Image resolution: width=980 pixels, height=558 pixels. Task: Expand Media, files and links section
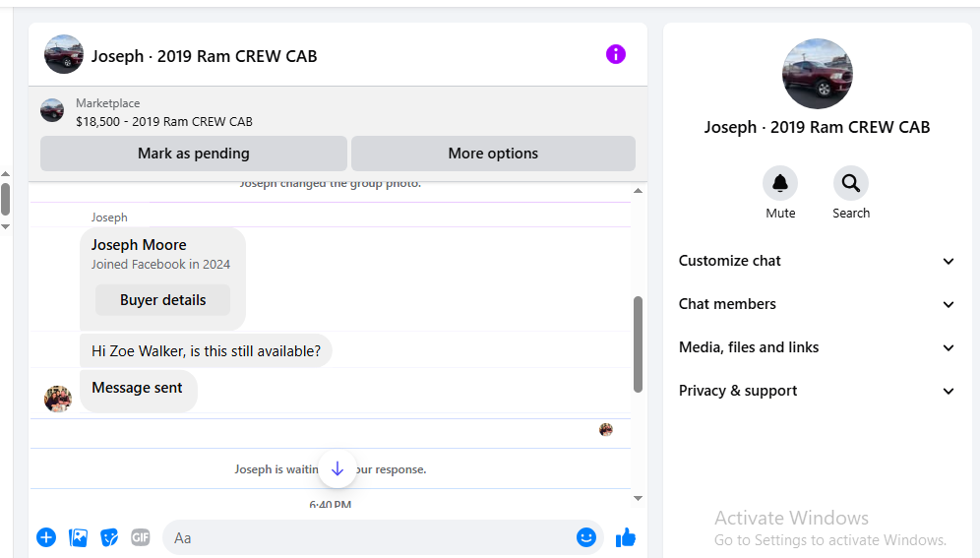(x=817, y=347)
